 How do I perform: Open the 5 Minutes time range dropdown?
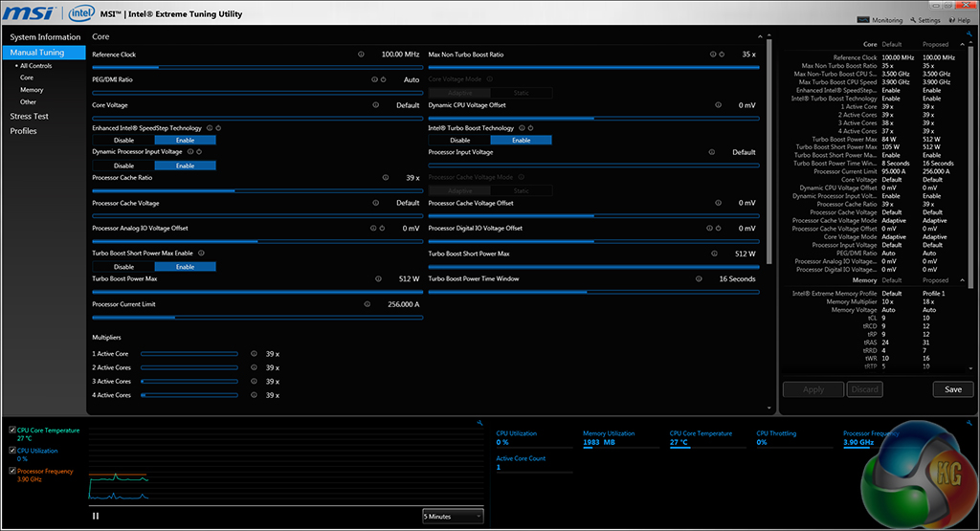(453, 517)
